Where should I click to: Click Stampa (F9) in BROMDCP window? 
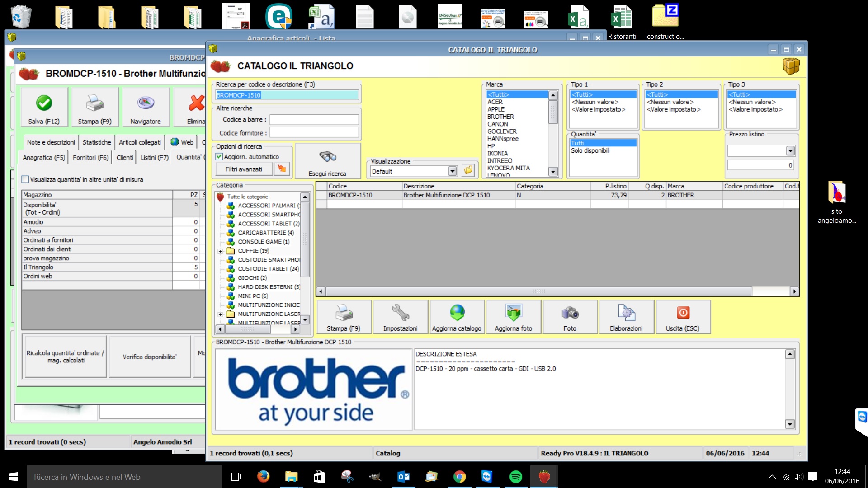coord(95,108)
